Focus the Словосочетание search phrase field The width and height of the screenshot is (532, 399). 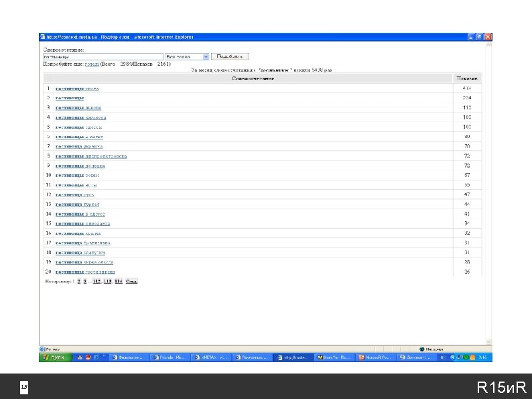pyautogui.click(x=103, y=57)
